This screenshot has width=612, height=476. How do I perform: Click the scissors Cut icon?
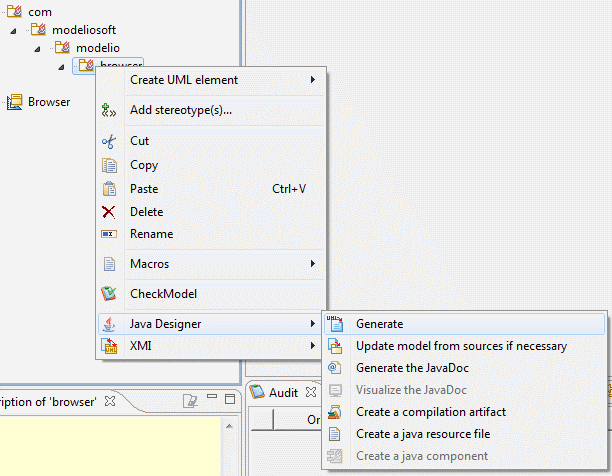[x=109, y=141]
